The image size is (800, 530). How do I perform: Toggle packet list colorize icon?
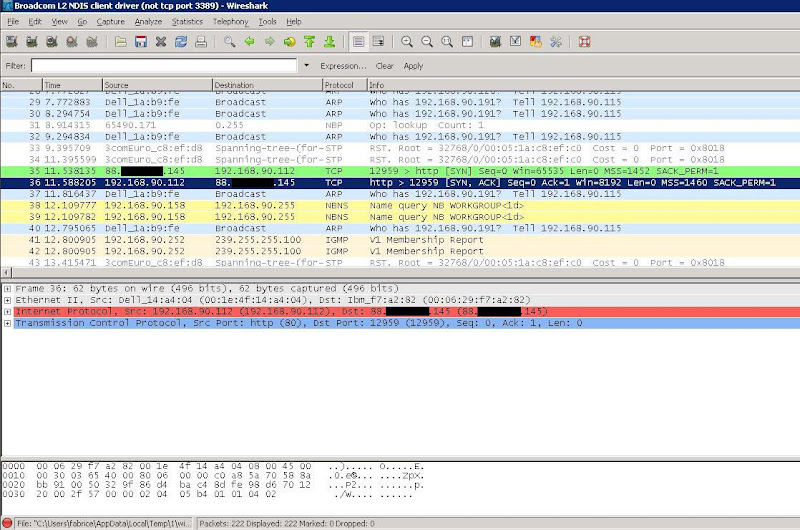click(x=358, y=42)
